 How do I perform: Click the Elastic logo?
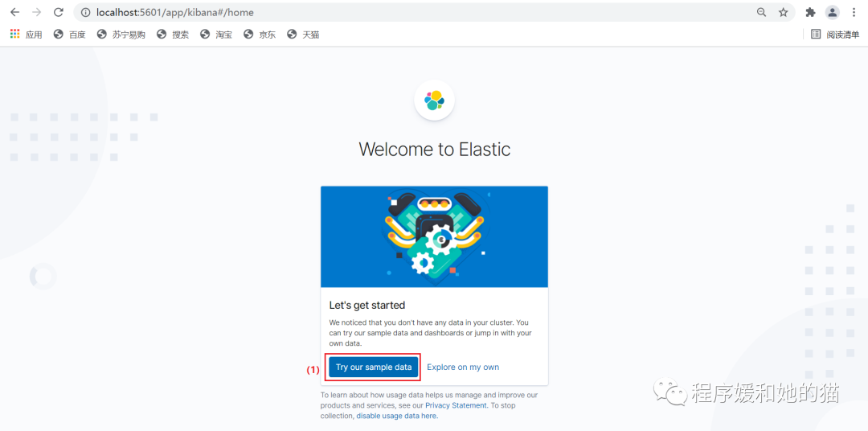pos(435,101)
